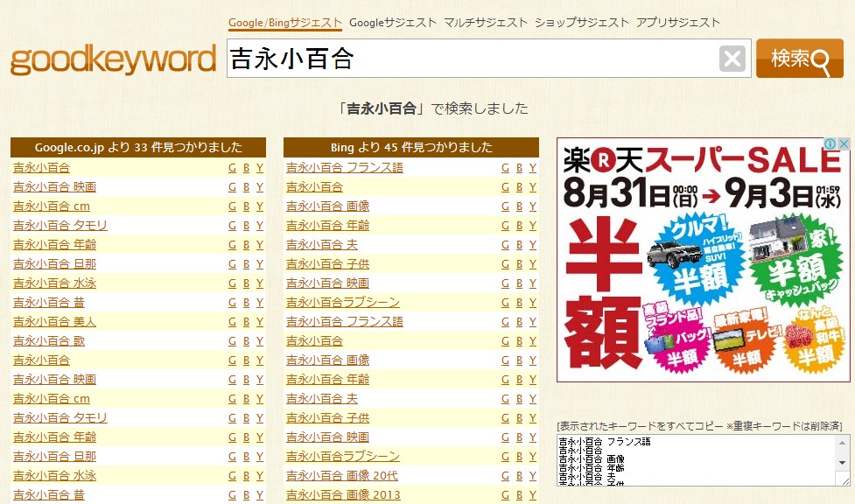Open the ad info icon on Rakuten banner

(830, 144)
